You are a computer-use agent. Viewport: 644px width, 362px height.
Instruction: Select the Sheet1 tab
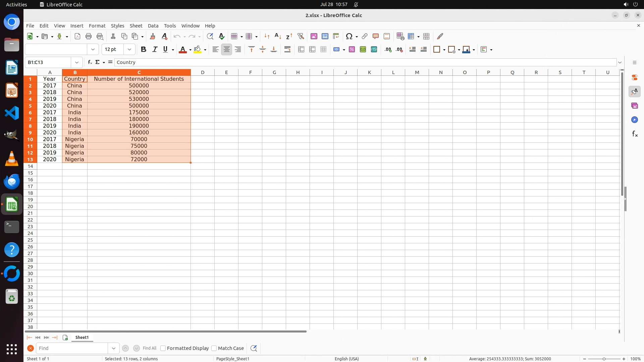coord(82,338)
